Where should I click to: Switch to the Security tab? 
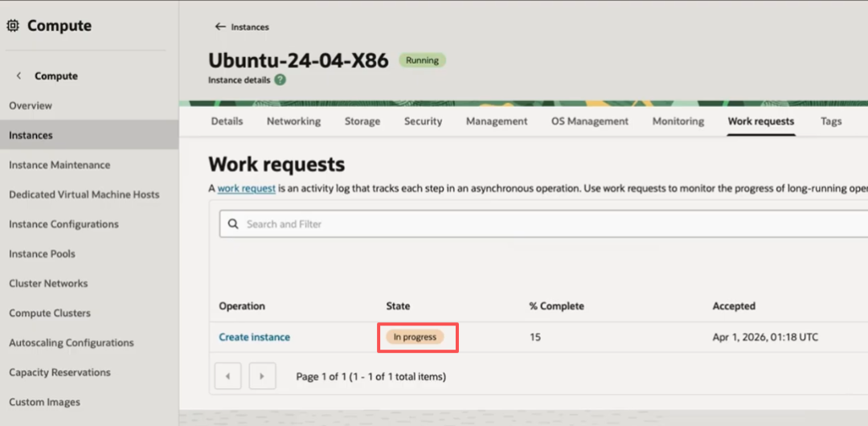(x=423, y=121)
